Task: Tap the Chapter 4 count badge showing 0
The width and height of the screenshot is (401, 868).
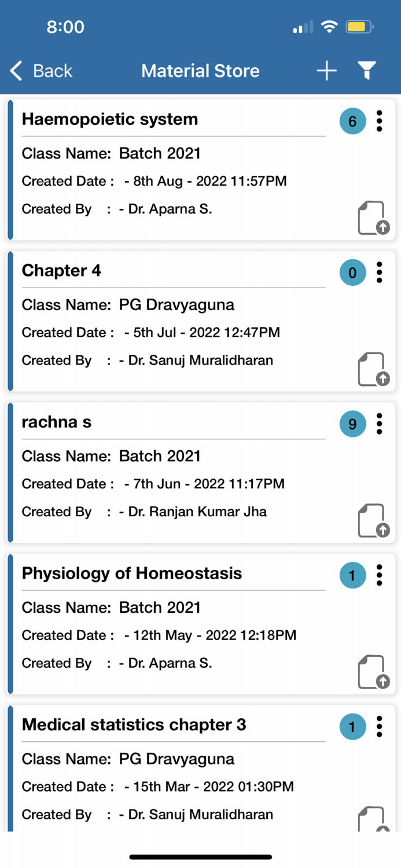Action: pyautogui.click(x=352, y=273)
